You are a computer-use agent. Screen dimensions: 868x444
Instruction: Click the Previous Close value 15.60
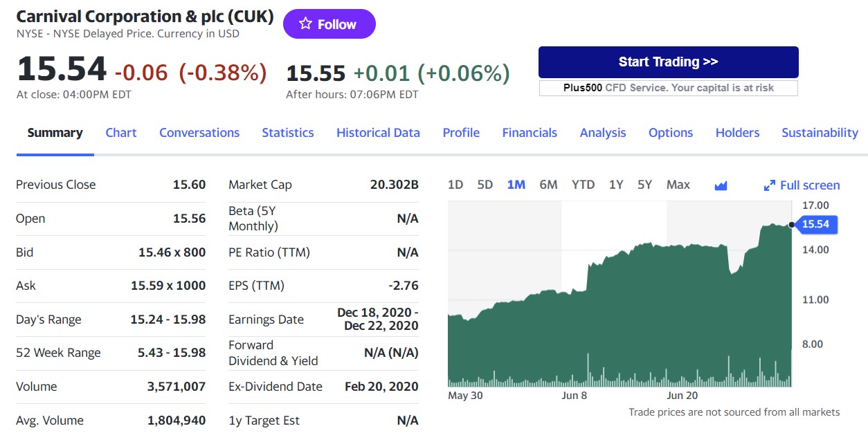click(x=190, y=185)
